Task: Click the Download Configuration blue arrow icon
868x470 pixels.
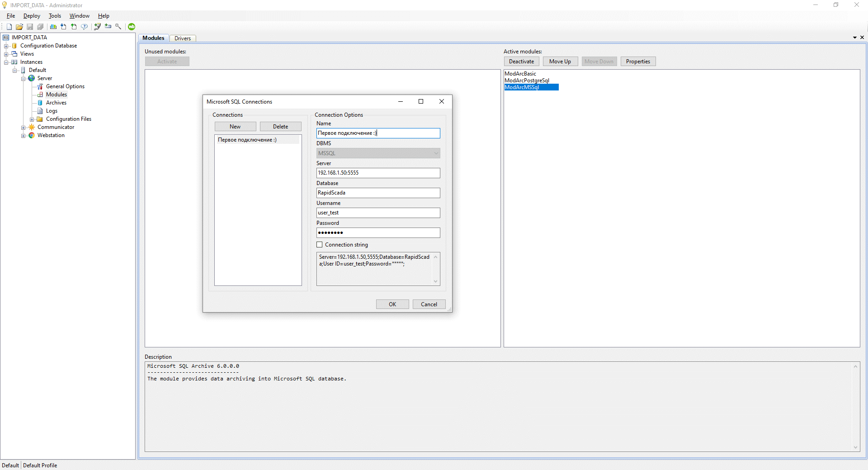Action: click(64, 27)
